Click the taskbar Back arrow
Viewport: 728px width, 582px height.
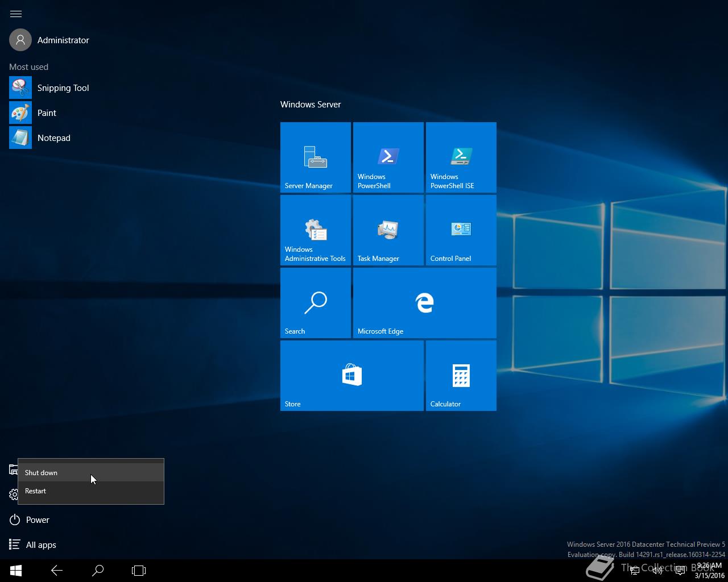[57, 571]
